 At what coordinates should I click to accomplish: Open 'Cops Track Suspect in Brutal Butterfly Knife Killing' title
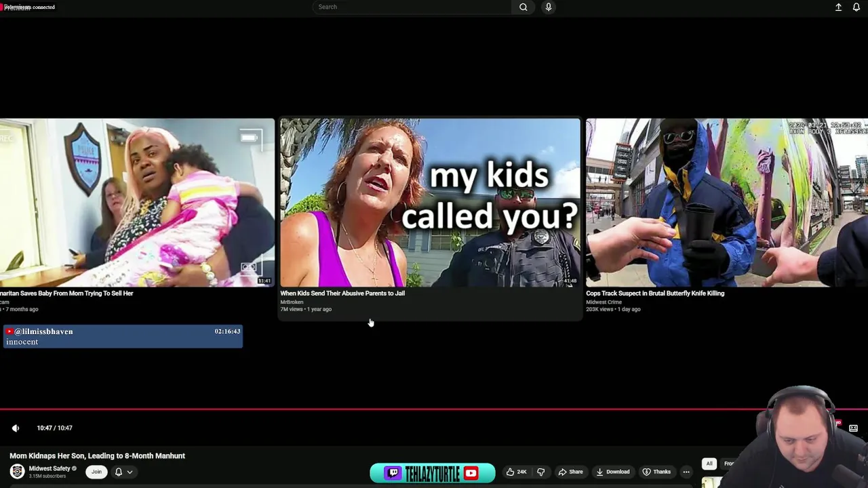coord(655,293)
